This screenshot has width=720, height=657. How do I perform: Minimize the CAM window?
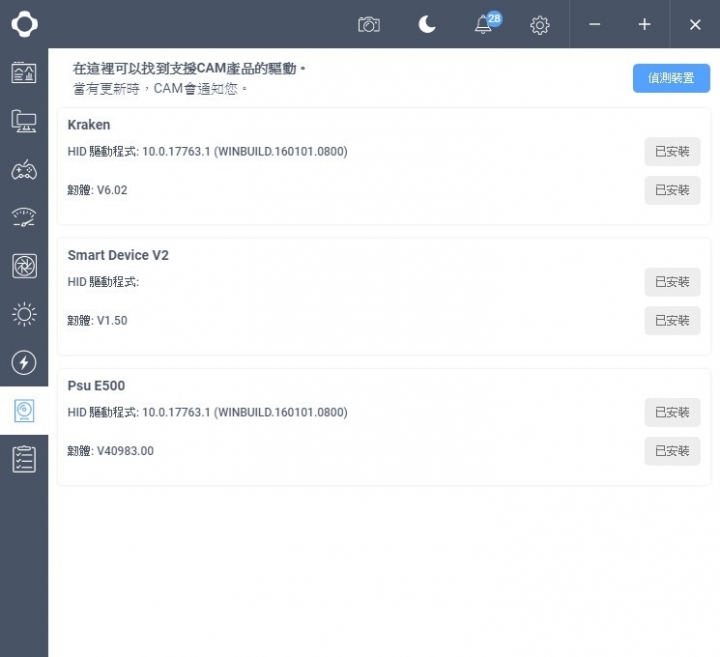(x=595, y=24)
